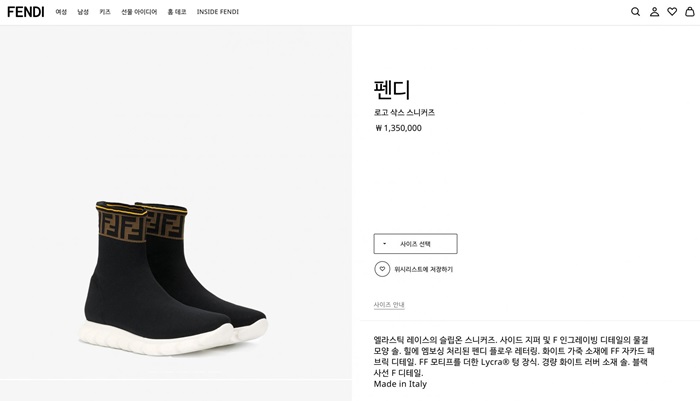This screenshot has height=401, width=700.
Task: Open the shopping bag icon
Action: click(689, 12)
